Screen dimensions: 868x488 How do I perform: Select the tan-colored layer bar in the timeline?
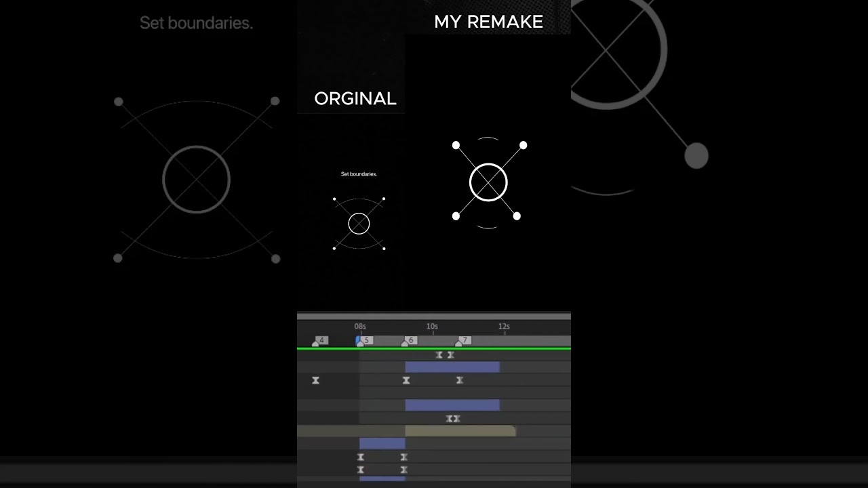click(x=460, y=431)
